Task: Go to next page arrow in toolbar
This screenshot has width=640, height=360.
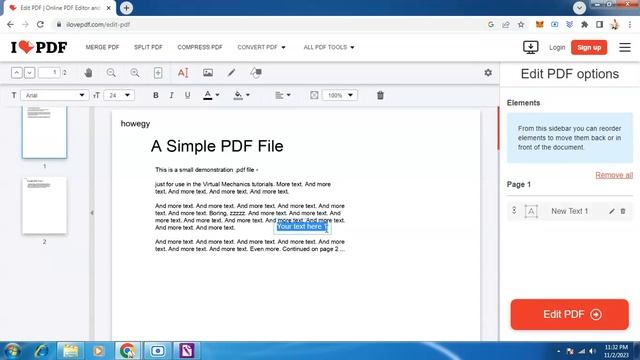Action: (29, 73)
